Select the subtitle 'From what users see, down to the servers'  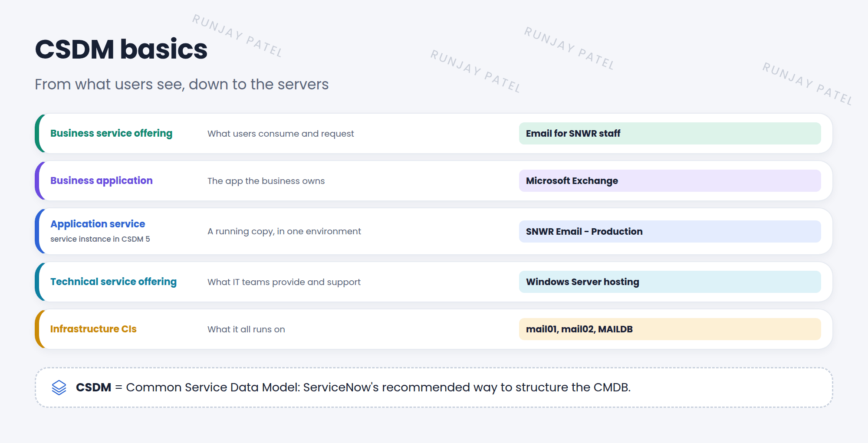coord(182,84)
